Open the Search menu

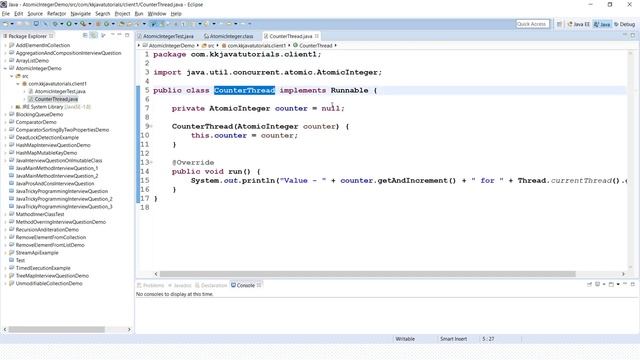point(102,13)
